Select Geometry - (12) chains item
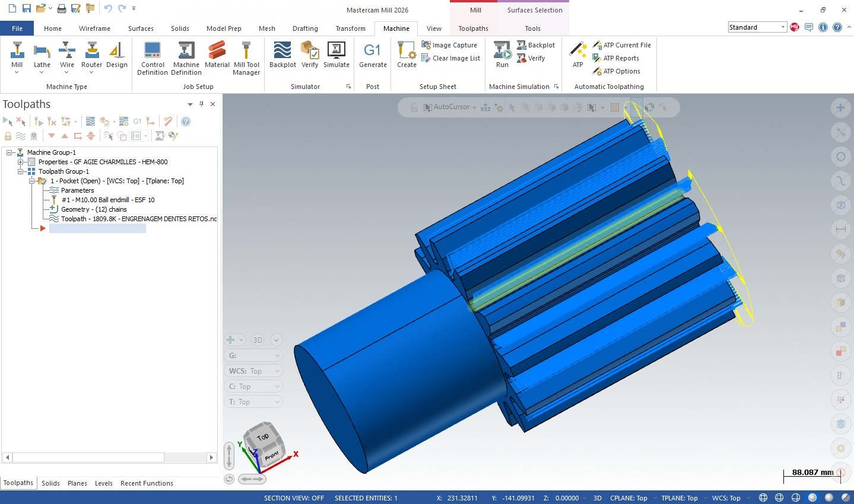 point(94,209)
